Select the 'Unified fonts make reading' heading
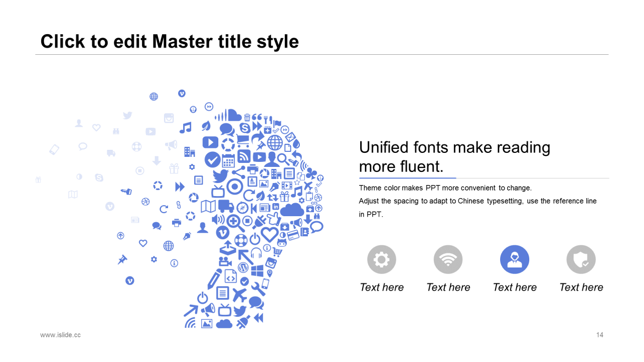The height and width of the screenshot is (362, 644). [454, 147]
